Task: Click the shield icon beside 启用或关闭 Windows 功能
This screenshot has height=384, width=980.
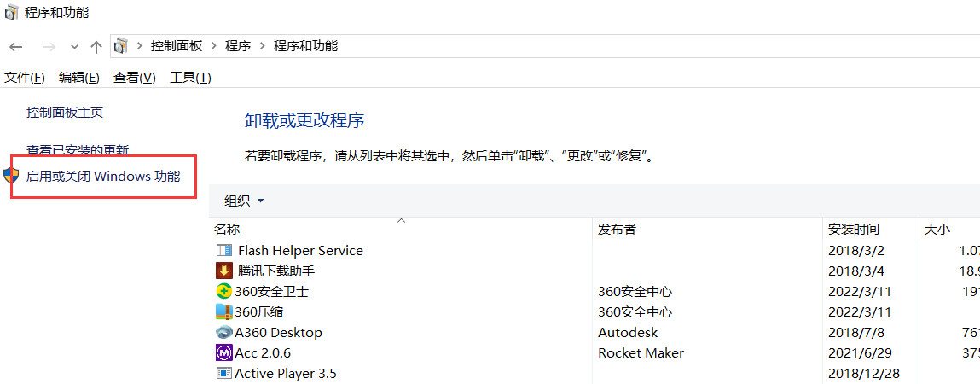Action: (x=11, y=176)
